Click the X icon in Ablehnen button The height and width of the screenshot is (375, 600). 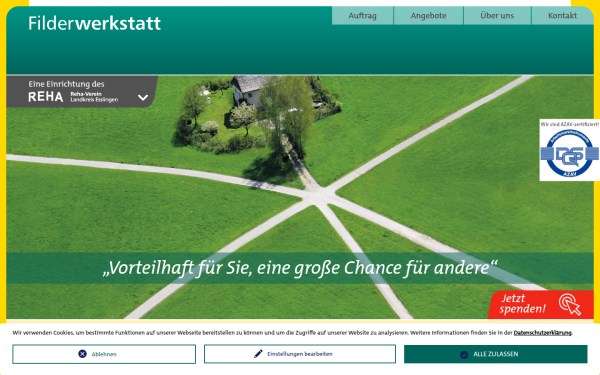click(x=82, y=354)
